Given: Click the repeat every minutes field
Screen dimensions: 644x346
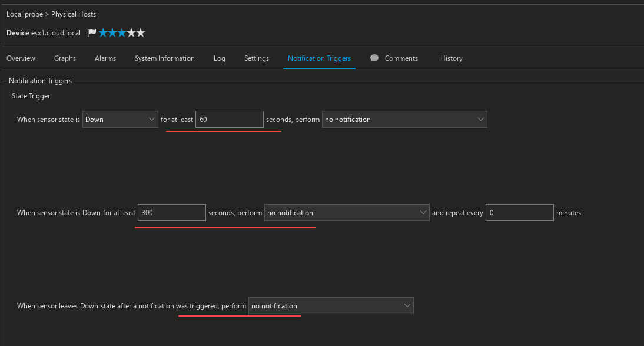Looking at the screenshot, I should [x=519, y=213].
